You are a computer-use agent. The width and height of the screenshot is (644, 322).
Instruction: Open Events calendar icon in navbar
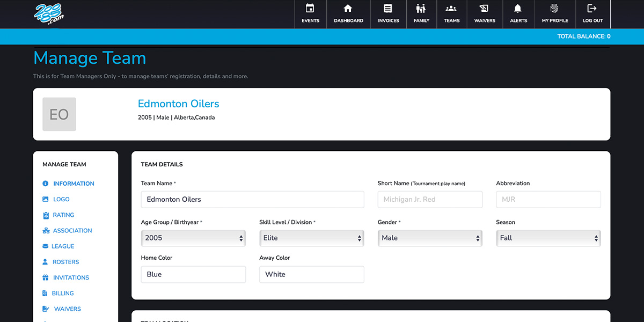coord(310,9)
